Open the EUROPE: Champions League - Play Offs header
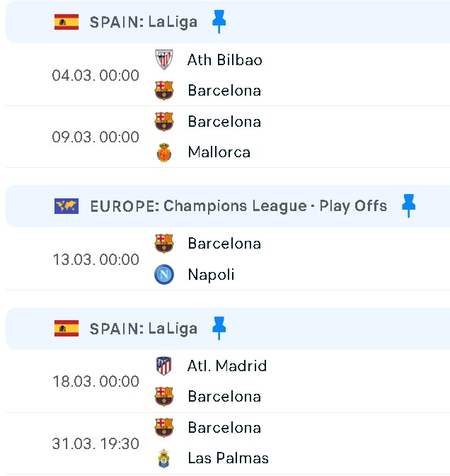 [x=238, y=206]
